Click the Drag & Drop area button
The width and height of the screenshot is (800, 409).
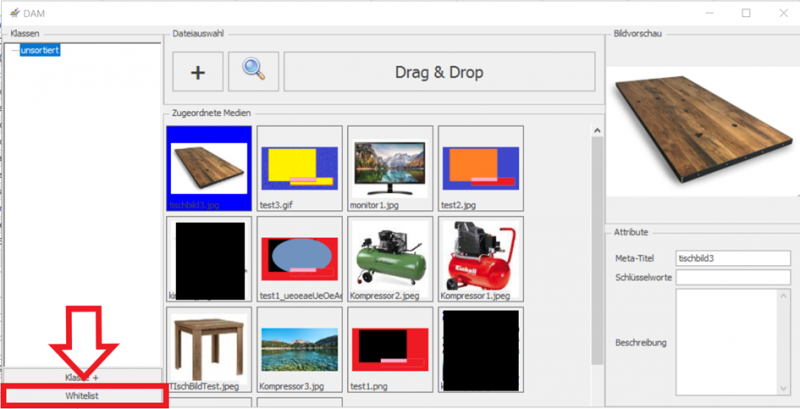439,72
